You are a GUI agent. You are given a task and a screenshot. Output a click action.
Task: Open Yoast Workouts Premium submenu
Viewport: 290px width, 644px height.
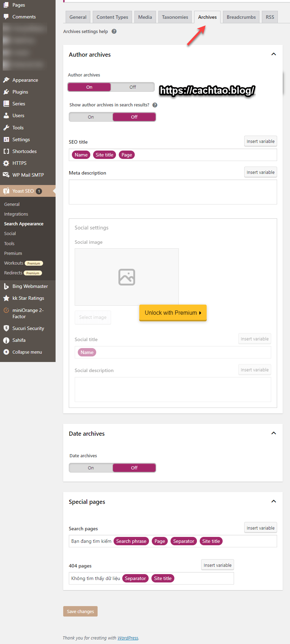click(x=24, y=263)
